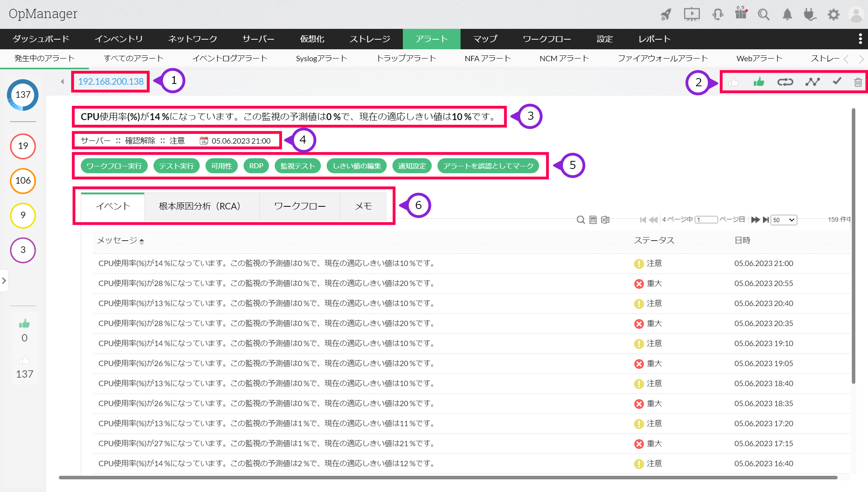The image size is (868, 492).
Task: Open the graph line chart icon
Action: [x=812, y=82]
